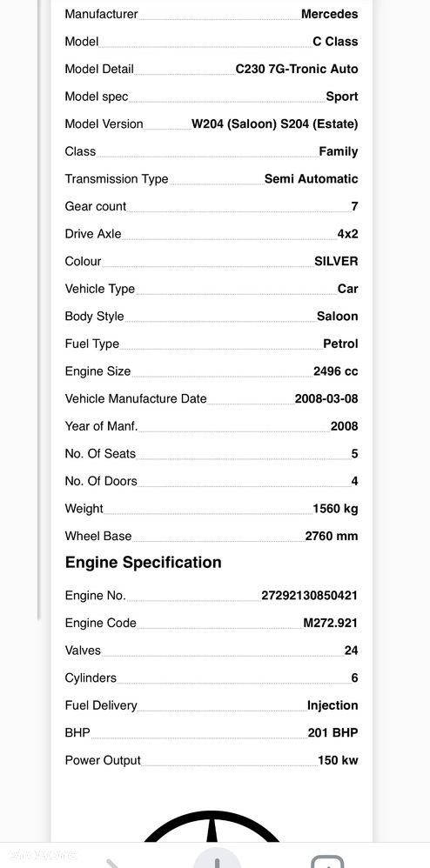Select the W204 (Saloon) S204 (Estate) text
430x868 pixels.
click(x=275, y=124)
